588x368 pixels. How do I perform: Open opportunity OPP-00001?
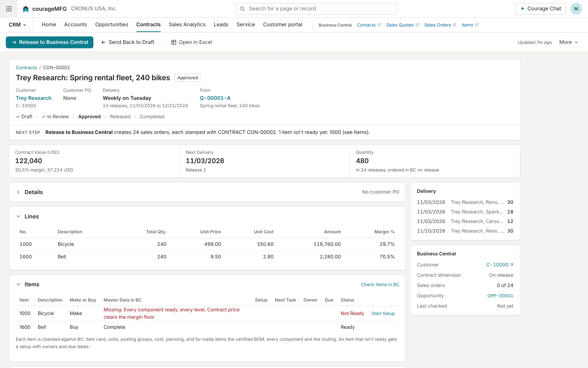point(500,296)
